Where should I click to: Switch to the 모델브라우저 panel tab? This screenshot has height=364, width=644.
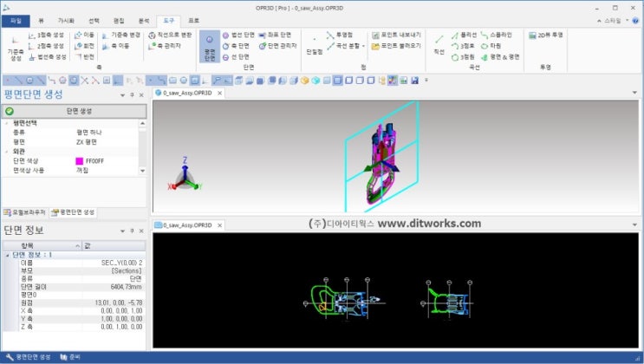point(24,211)
